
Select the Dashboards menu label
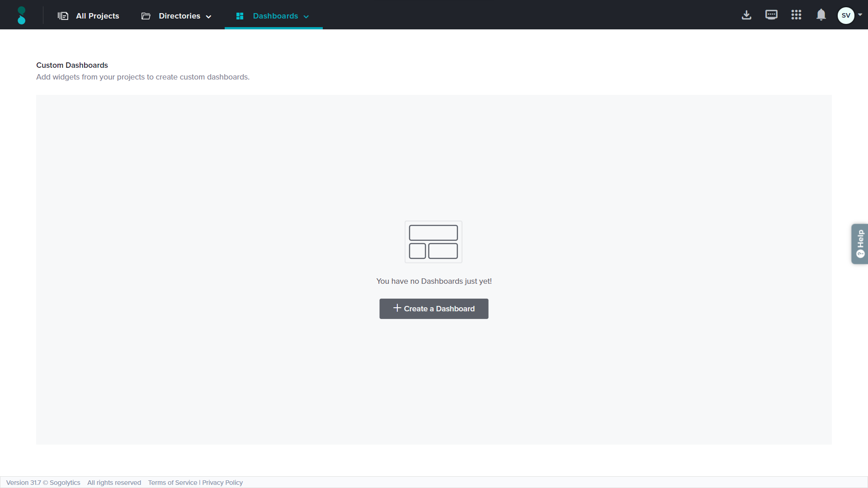(x=275, y=16)
